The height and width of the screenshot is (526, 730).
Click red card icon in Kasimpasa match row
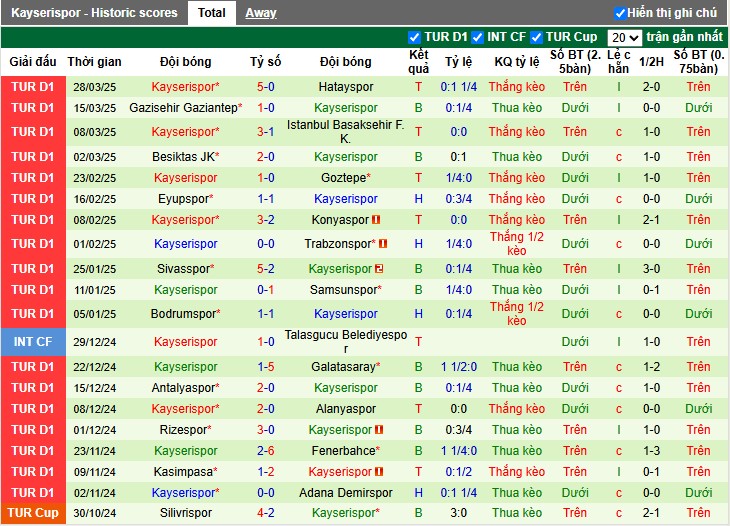tap(379, 472)
